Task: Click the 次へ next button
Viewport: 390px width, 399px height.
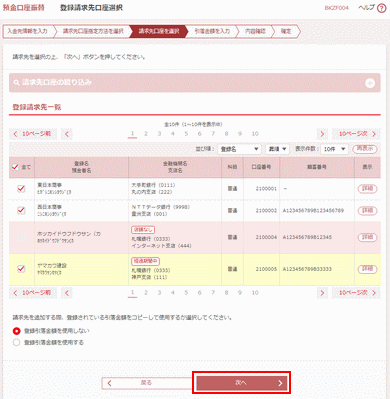Action: (x=242, y=383)
